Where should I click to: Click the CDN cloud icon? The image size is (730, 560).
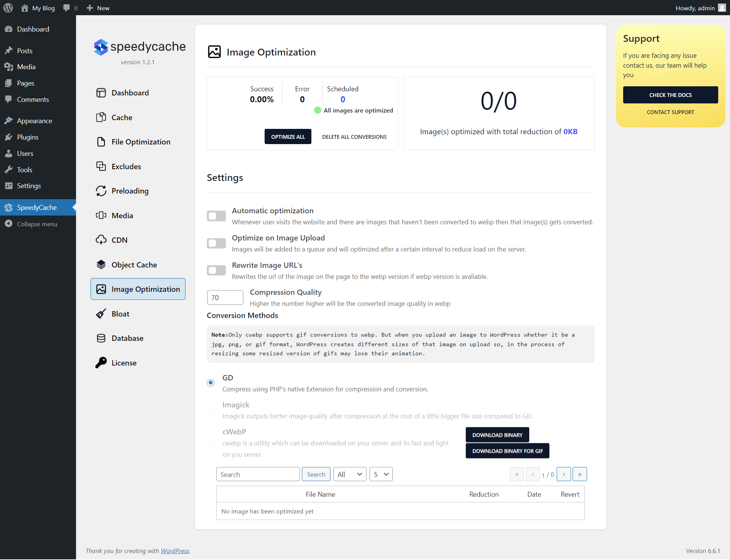pyautogui.click(x=101, y=240)
